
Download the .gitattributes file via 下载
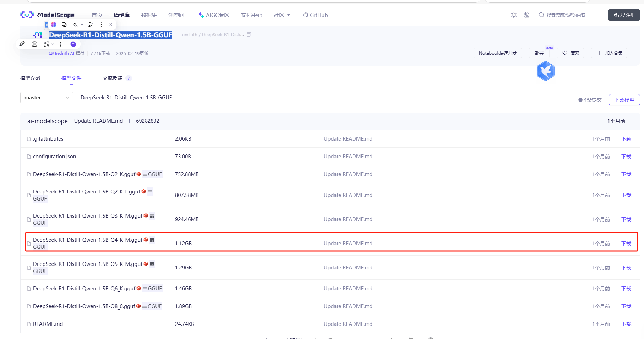pyautogui.click(x=626, y=139)
